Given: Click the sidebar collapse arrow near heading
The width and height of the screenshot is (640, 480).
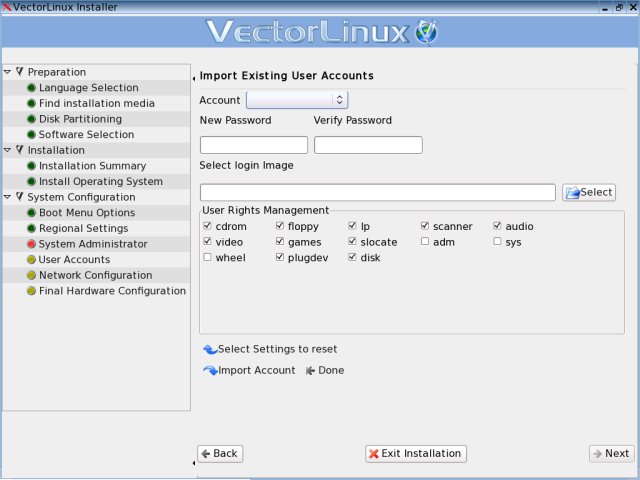Looking at the screenshot, I should pos(194,78).
